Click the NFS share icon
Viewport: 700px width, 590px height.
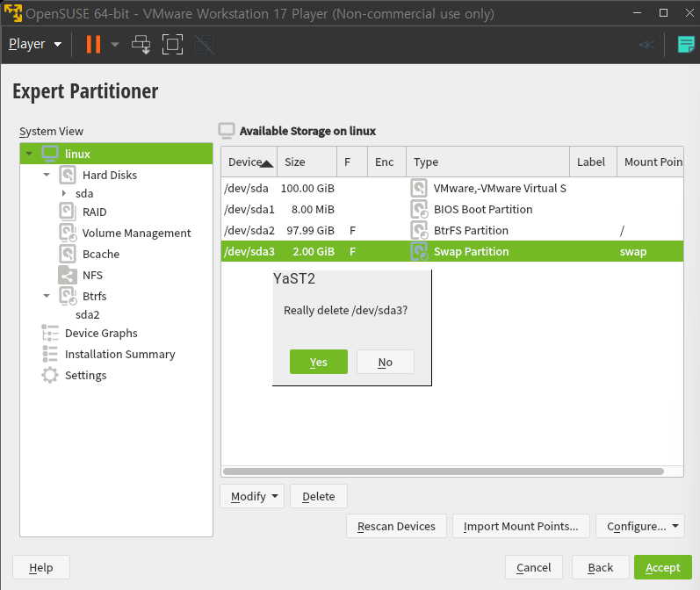click(68, 275)
